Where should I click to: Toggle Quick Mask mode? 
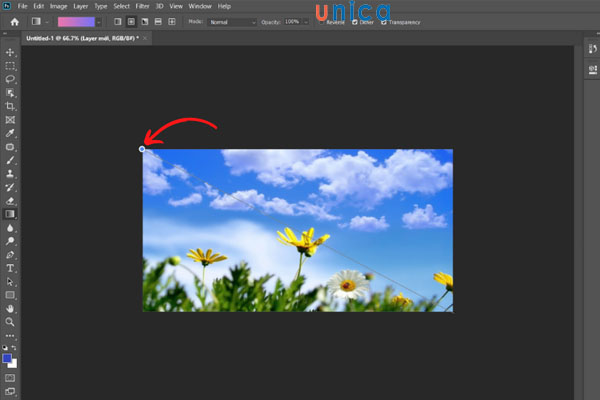pyautogui.click(x=10, y=378)
